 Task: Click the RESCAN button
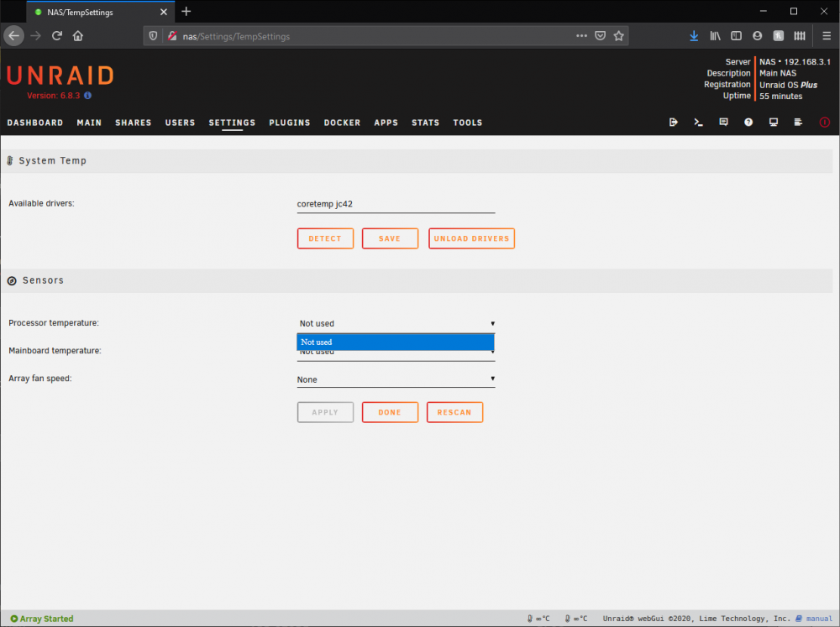454,412
